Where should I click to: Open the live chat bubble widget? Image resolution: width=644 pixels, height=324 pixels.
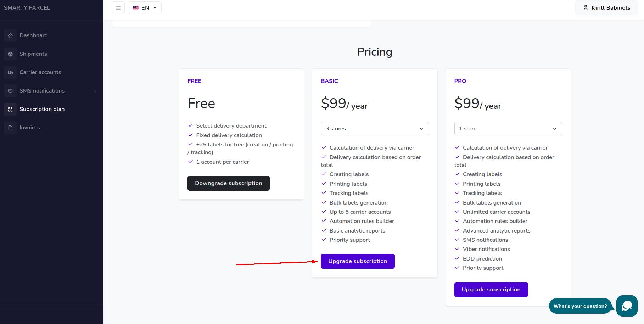click(627, 306)
